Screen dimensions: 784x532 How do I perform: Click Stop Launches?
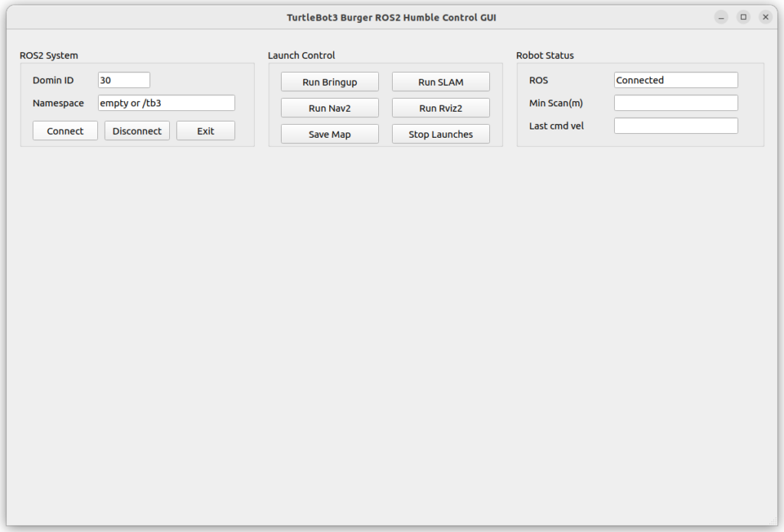click(440, 134)
